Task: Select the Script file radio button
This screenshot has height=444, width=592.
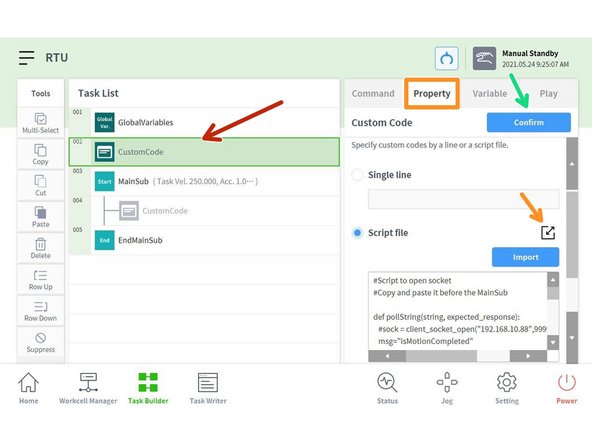Action: tap(357, 233)
